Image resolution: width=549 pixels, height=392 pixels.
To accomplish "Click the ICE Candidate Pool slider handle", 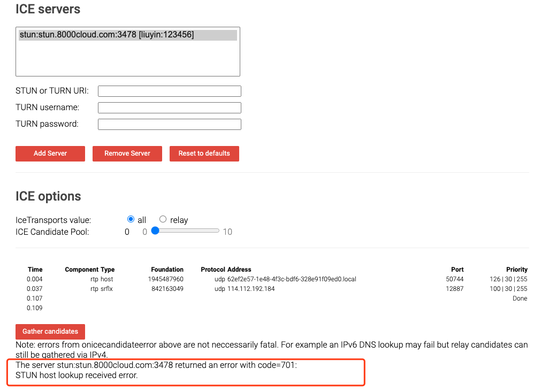I will (155, 230).
